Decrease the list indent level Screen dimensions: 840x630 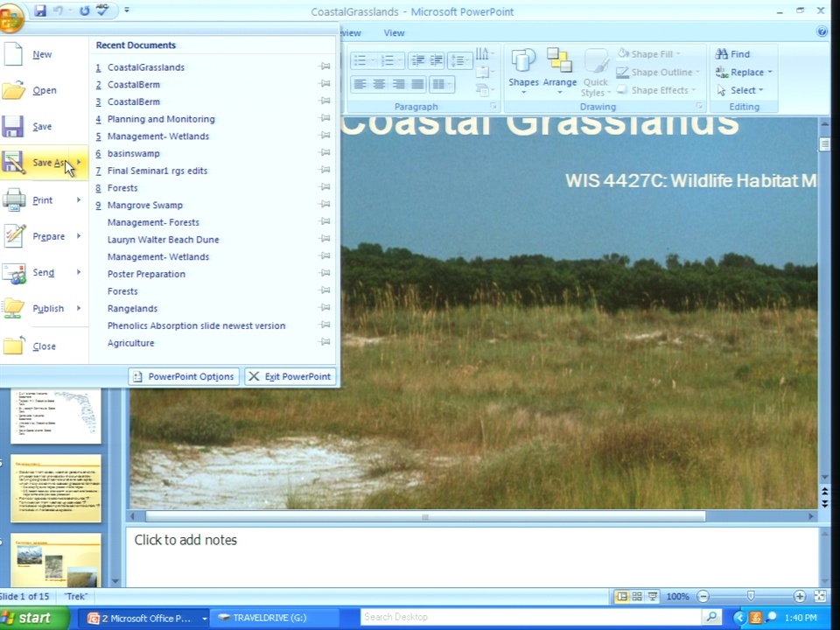pos(418,60)
